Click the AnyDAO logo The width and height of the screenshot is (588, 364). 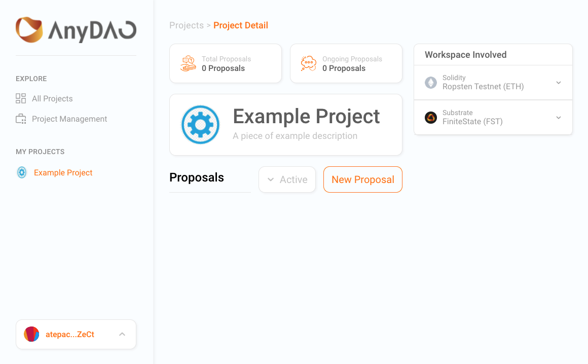pyautogui.click(x=76, y=30)
